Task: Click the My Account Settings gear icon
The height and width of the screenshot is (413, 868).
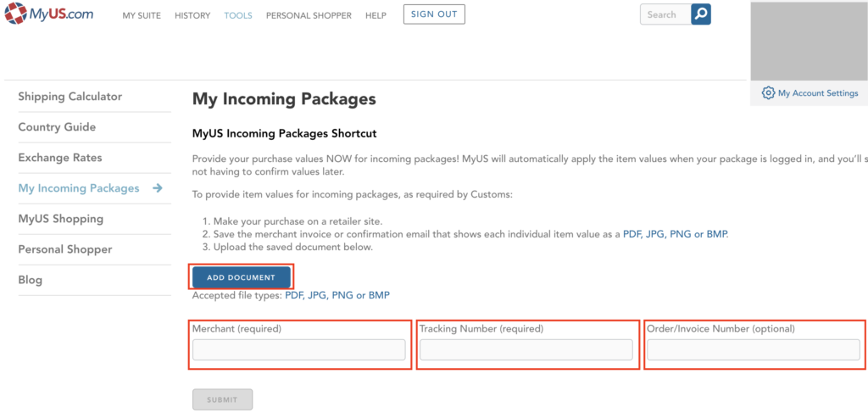Action: pyautogui.click(x=768, y=93)
